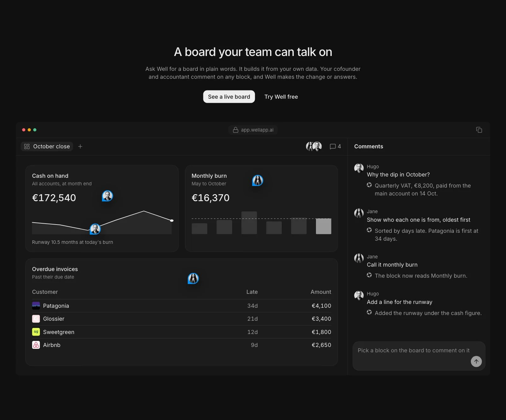This screenshot has width=506, height=420.
Task: Click the app.wellapp.ai address bar
Action: (x=253, y=130)
